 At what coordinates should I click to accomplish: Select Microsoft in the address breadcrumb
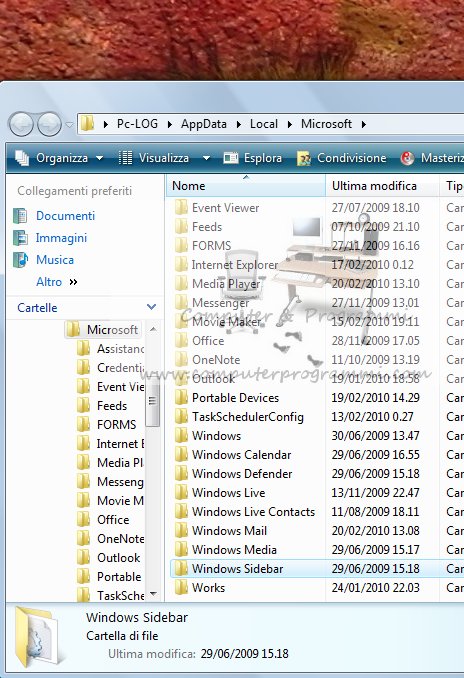tap(326, 124)
